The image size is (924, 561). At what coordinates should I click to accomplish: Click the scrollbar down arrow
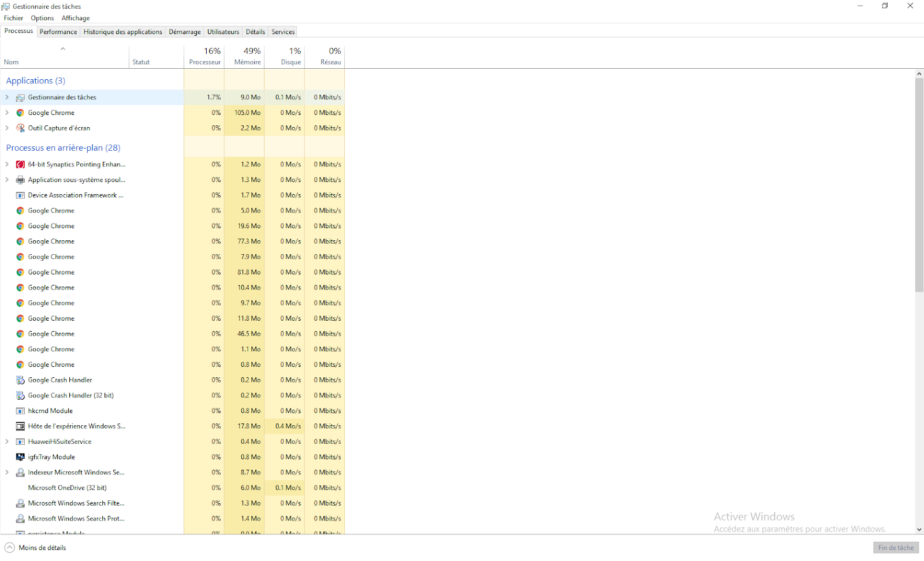coord(919,529)
